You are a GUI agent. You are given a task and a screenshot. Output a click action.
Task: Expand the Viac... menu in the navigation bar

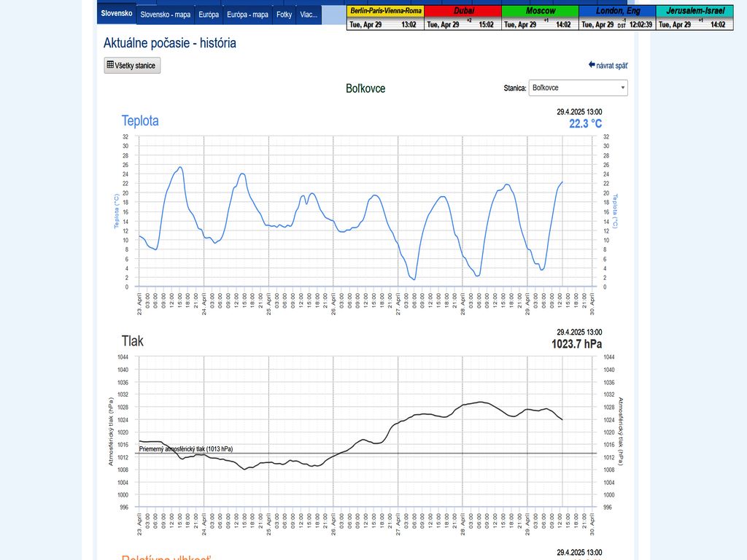[x=309, y=14]
